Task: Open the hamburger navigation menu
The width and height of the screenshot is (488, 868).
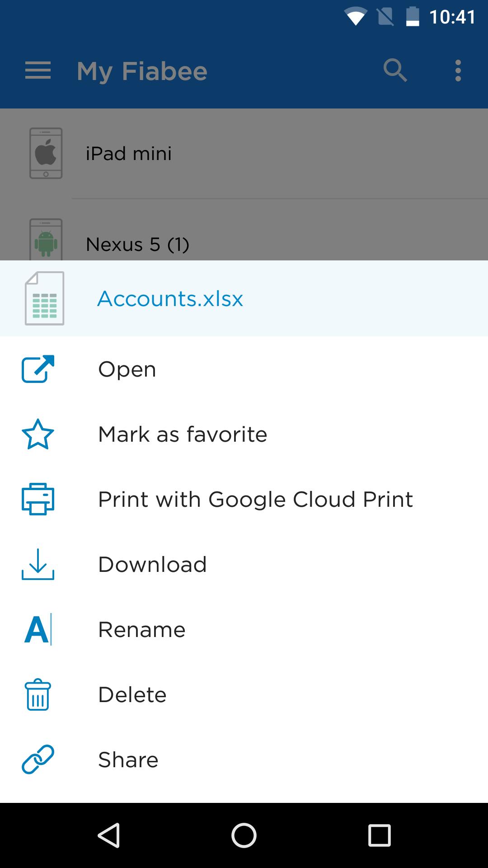Action: (x=38, y=71)
